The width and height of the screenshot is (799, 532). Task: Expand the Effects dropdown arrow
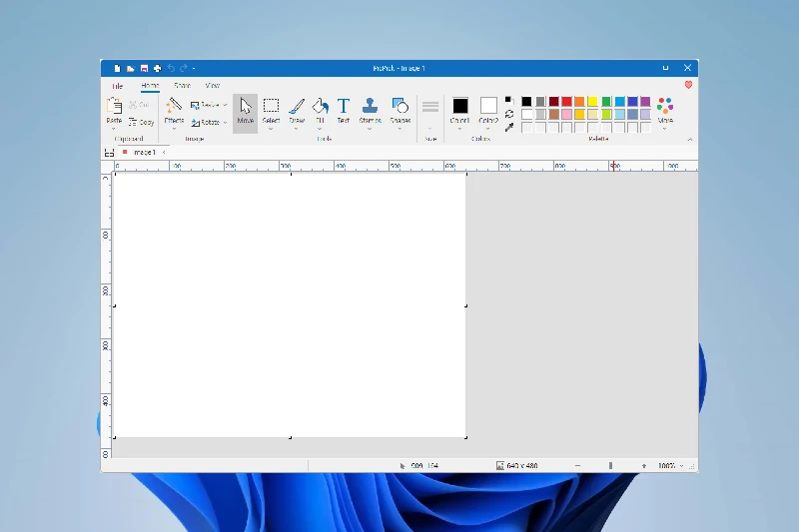(x=174, y=129)
